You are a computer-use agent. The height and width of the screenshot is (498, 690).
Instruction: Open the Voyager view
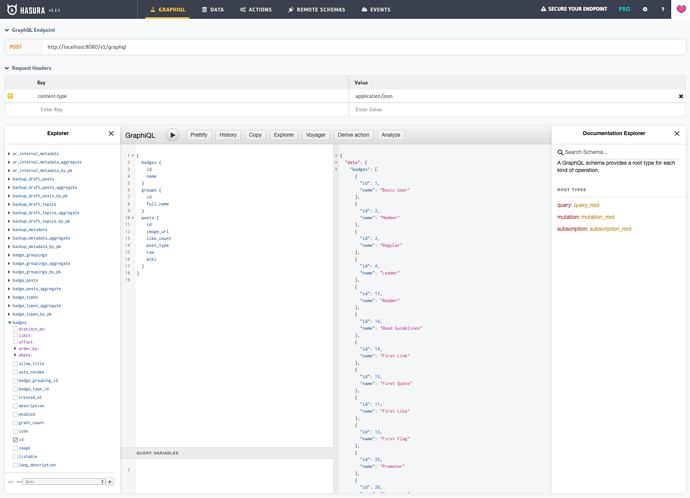pyautogui.click(x=316, y=135)
